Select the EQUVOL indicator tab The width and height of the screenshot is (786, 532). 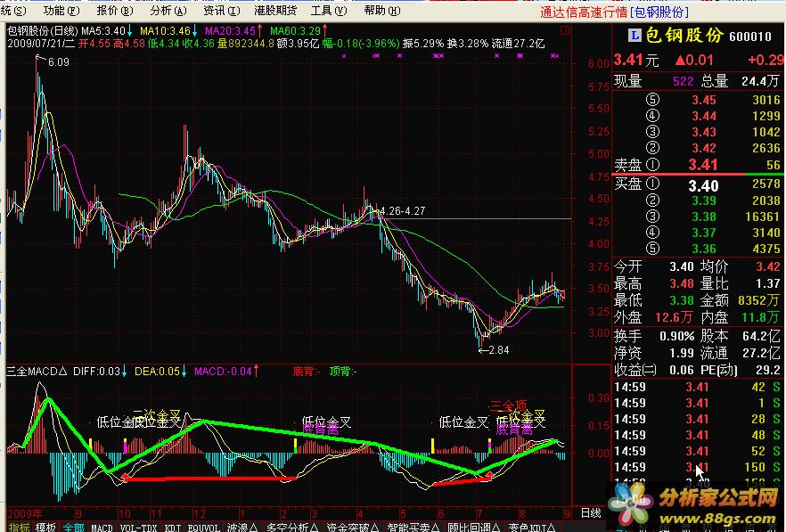pyautogui.click(x=203, y=527)
